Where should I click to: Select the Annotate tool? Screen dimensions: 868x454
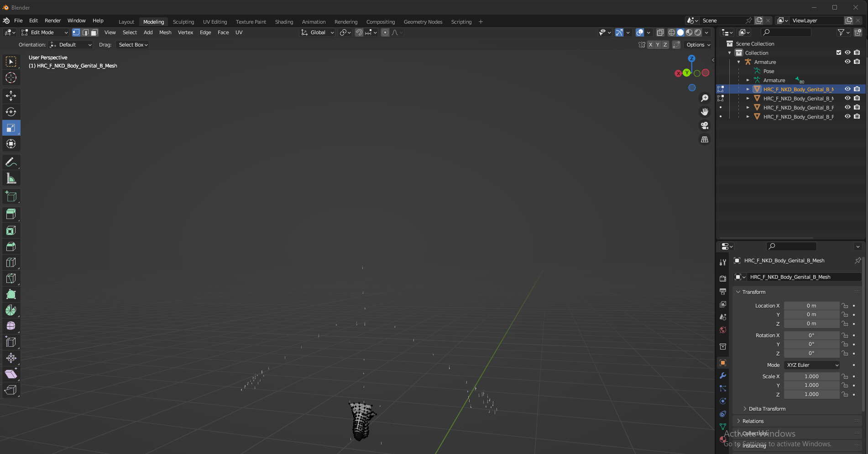pos(11,162)
